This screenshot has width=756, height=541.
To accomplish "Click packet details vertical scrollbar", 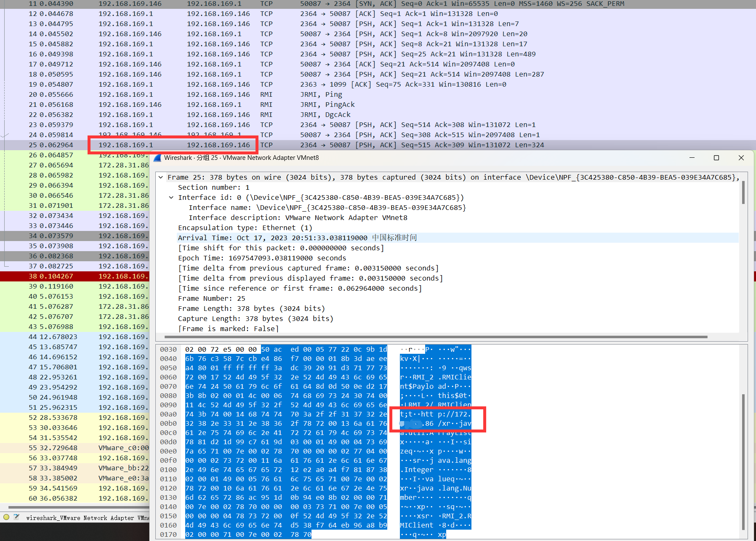I will 743,193.
